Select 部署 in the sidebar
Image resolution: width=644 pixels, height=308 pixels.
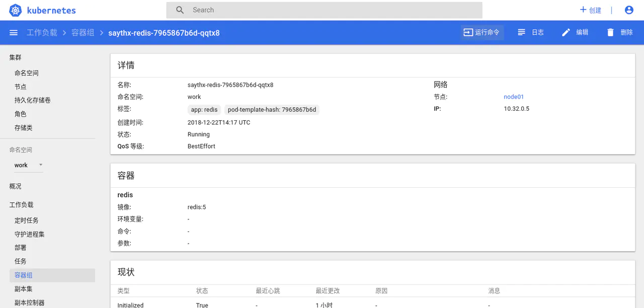pyautogui.click(x=21, y=248)
